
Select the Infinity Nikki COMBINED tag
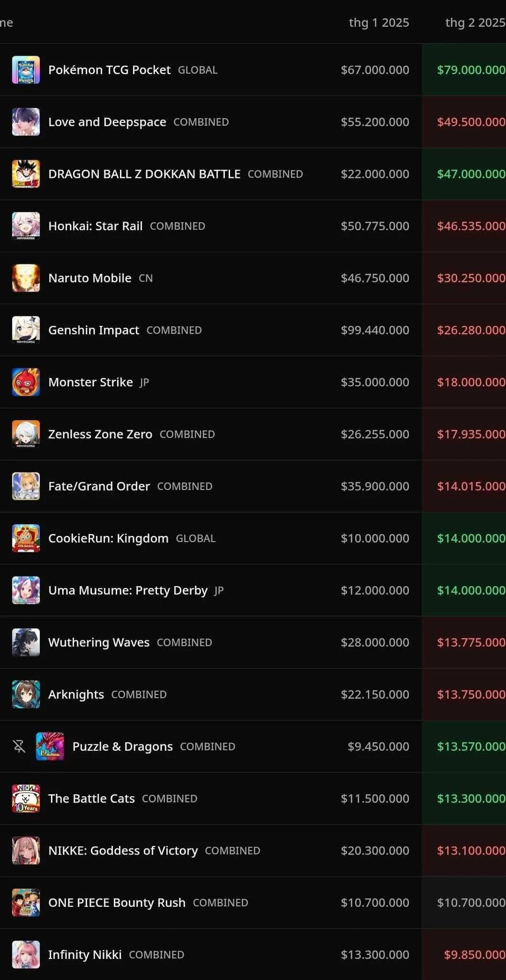(156, 955)
